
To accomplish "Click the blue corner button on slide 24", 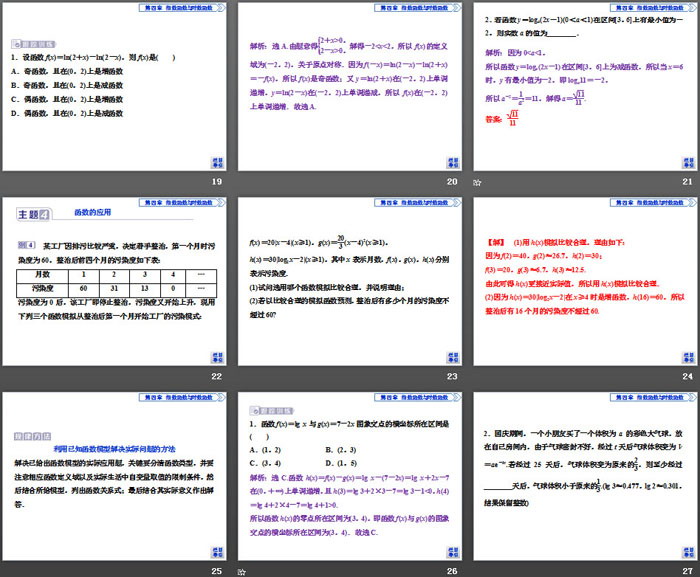I will tap(682, 357).
